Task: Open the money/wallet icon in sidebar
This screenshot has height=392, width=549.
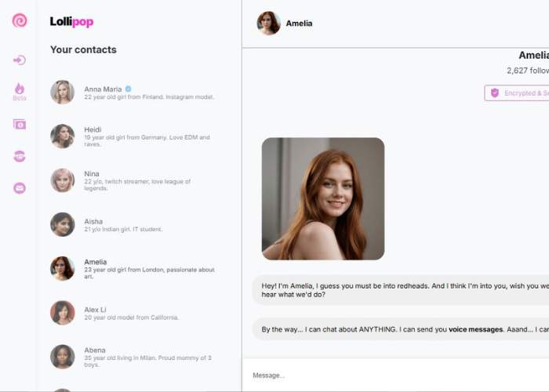Action: [20, 124]
